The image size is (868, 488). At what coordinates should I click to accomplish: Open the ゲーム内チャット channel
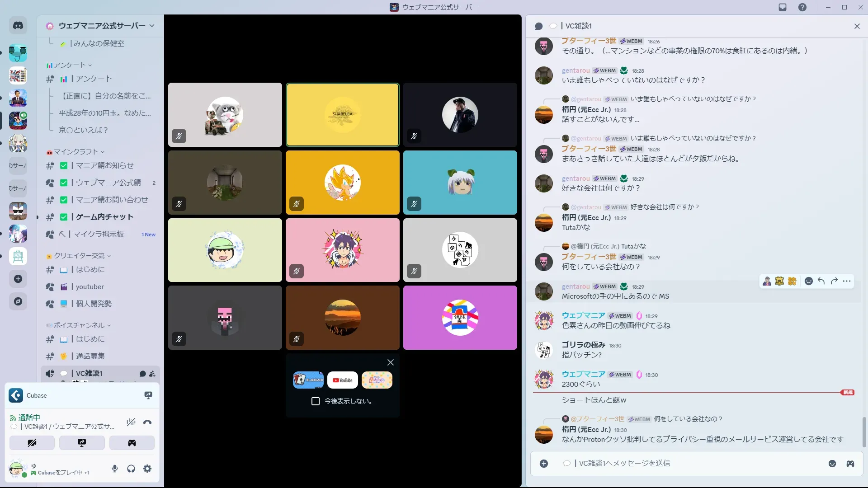104,217
